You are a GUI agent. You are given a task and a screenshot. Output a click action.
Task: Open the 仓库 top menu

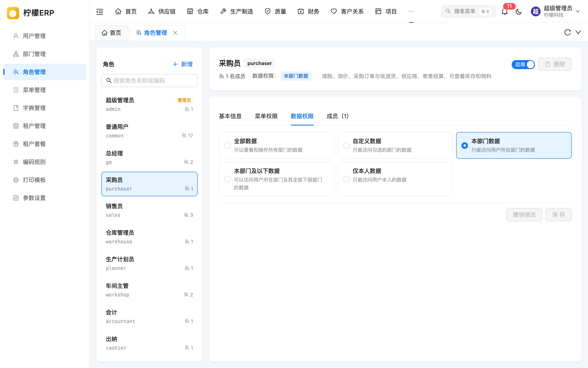[198, 11]
